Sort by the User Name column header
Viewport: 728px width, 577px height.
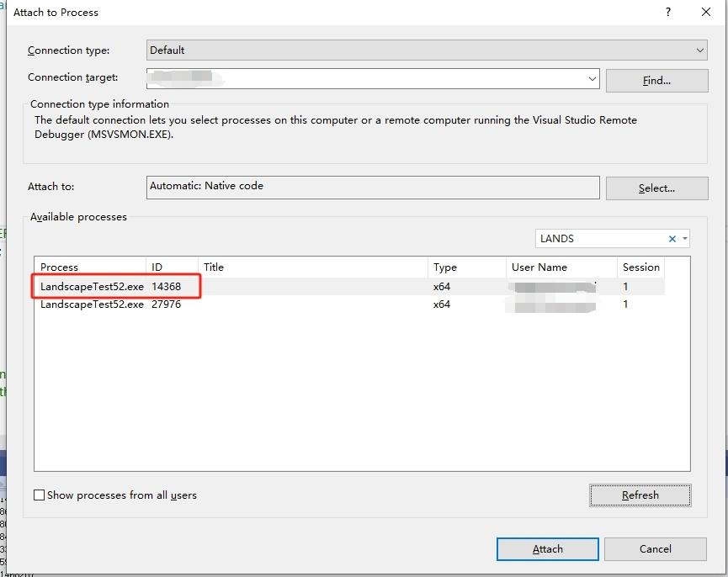pos(561,267)
